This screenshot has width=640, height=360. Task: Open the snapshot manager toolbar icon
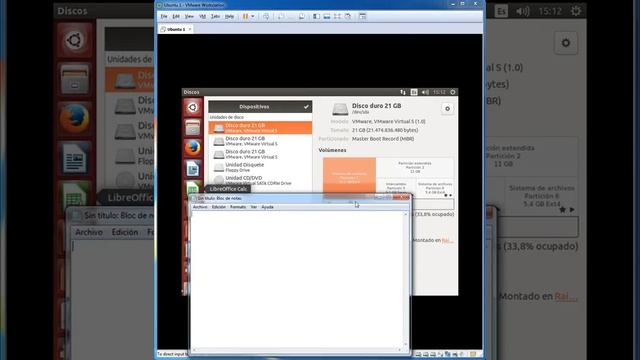point(302,16)
